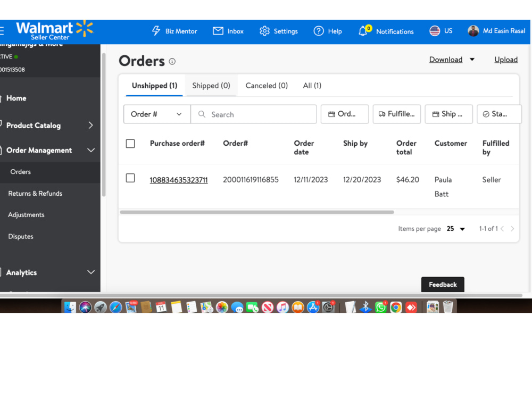Switch to the Shipped (0) tab

pos(211,86)
